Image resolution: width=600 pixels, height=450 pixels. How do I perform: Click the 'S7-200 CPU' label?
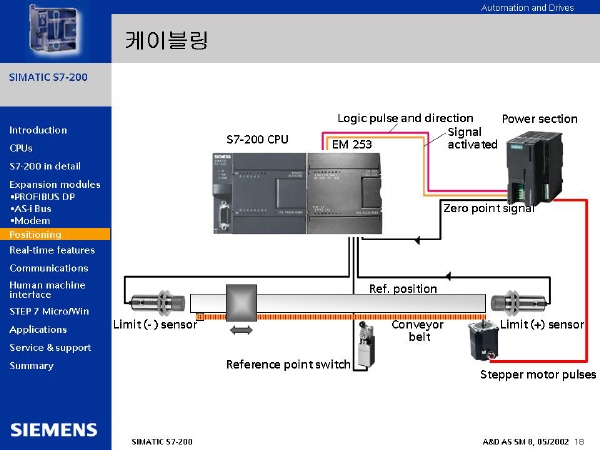point(257,139)
